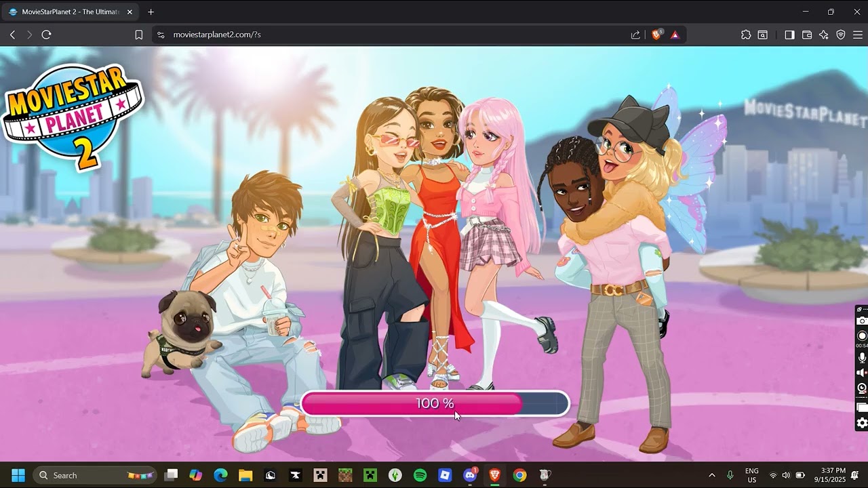
Task: Open Brave Rewards triangle icon
Action: pos(675,35)
